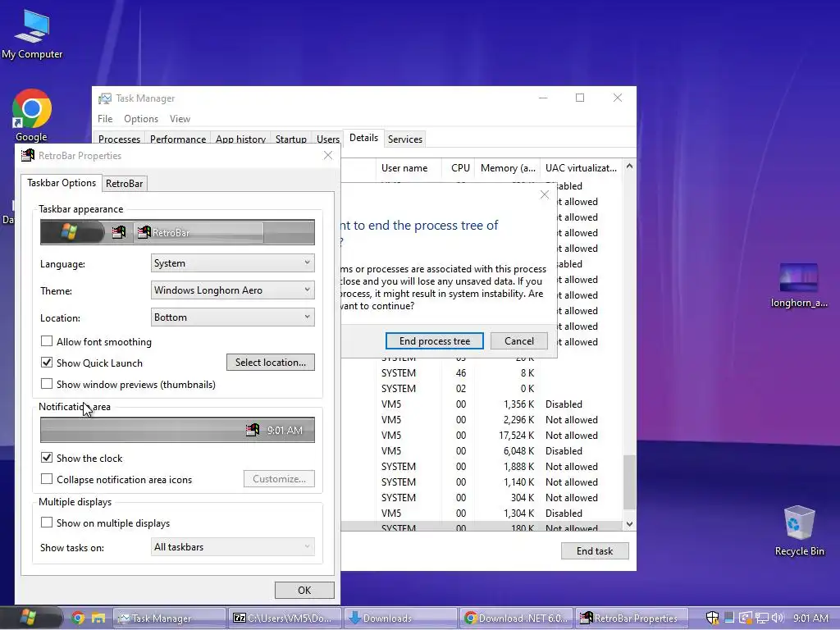Click Select location... button
Image resolution: width=840 pixels, height=630 pixels.
coord(271,362)
